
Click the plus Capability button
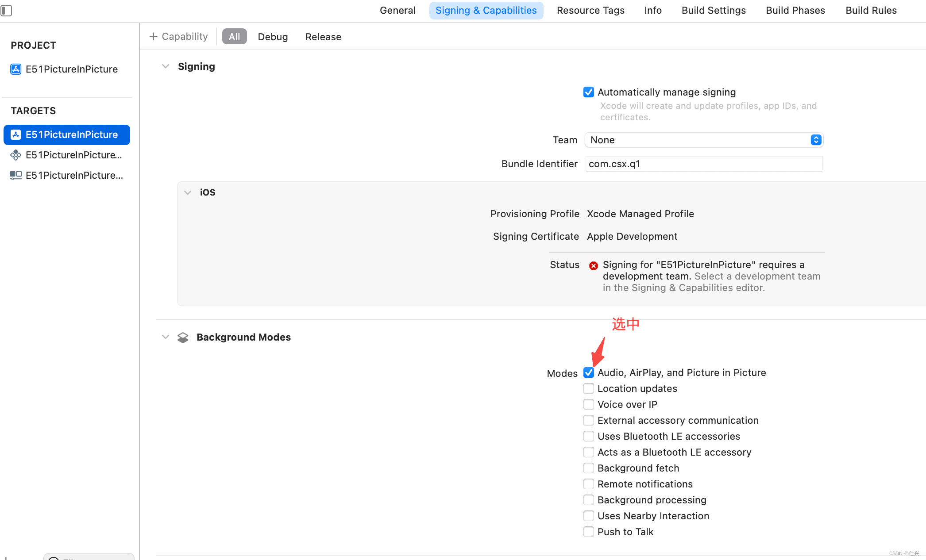coord(179,36)
